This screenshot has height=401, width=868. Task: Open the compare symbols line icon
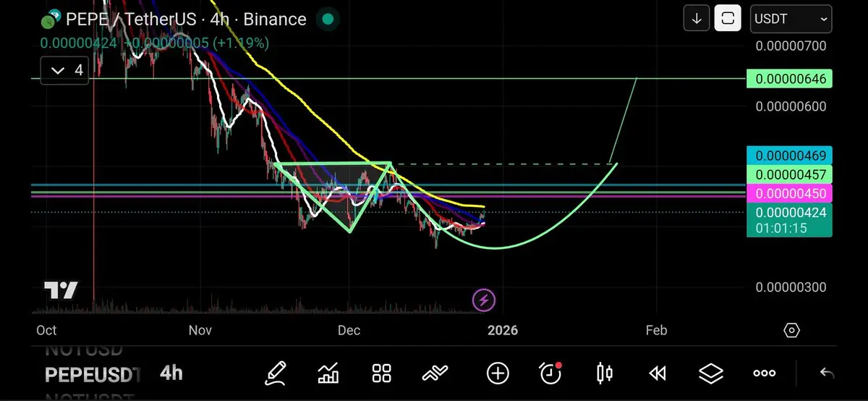click(435, 373)
